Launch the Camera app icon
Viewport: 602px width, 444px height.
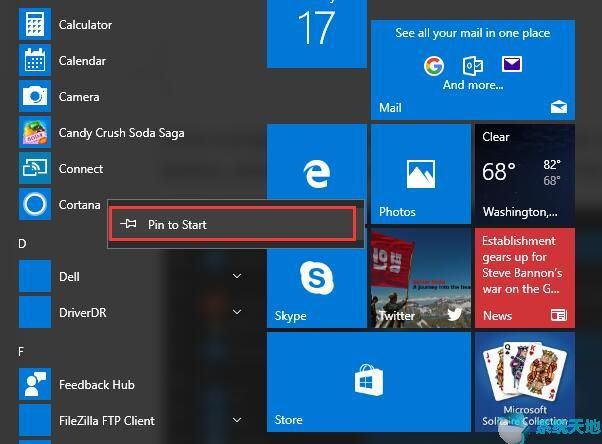click(x=35, y=96)
